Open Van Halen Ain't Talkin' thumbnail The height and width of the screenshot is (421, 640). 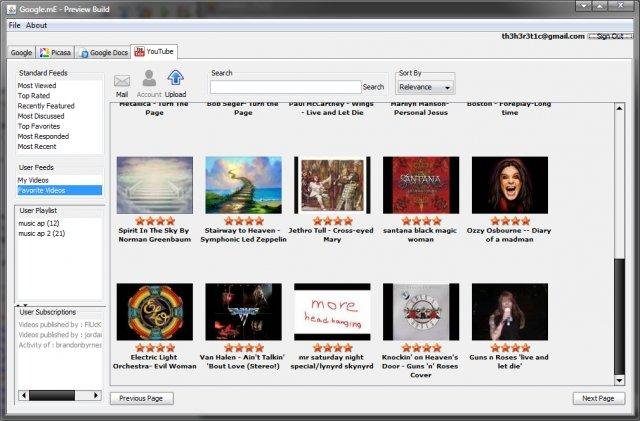[243, 312]
